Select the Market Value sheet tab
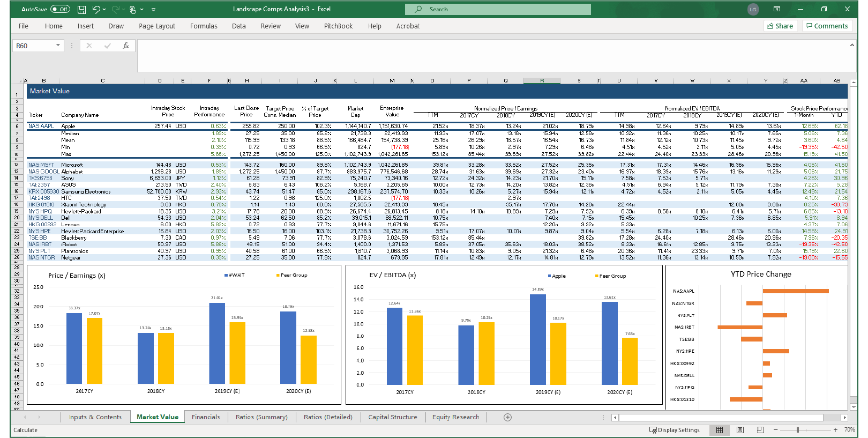Viewport: 868px width, 438px height. (158, 417)
